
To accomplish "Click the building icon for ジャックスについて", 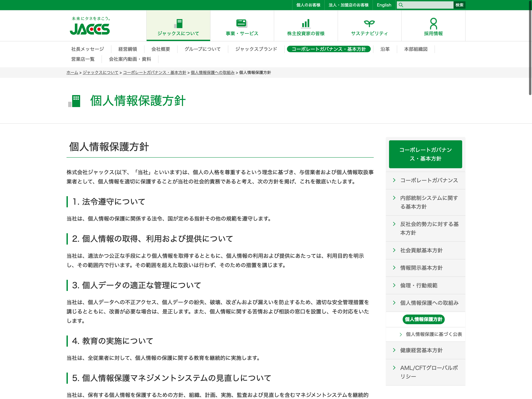I will coord(178,24).
